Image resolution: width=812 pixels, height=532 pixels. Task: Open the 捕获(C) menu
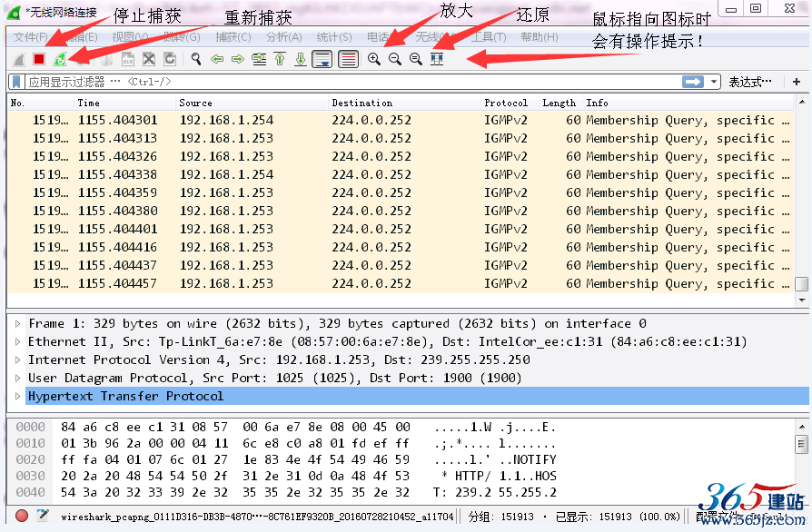[x=233, y=37]
